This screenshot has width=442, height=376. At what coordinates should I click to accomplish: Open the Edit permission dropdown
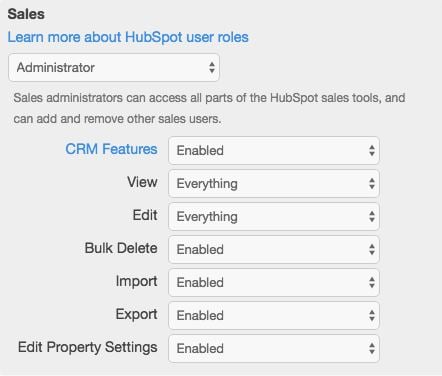click(x=274, y=216)
